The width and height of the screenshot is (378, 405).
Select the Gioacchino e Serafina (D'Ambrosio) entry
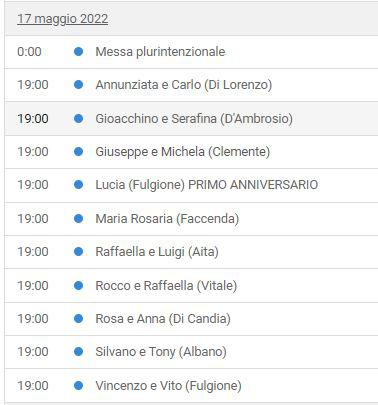tap(194, 119)
